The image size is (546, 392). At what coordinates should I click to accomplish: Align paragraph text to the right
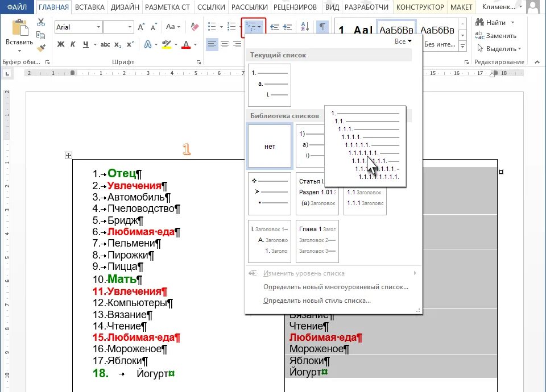coord(237,44)
